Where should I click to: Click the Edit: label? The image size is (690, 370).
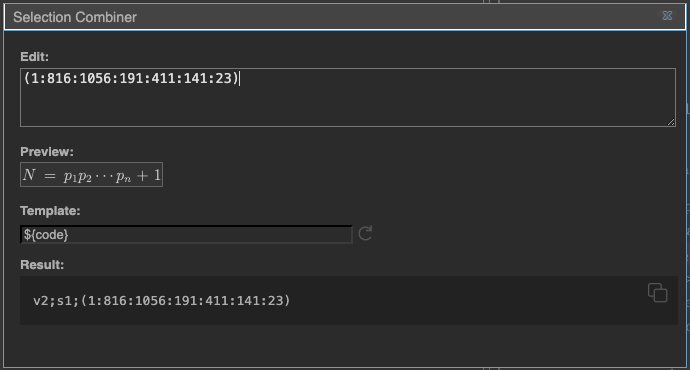34,57
